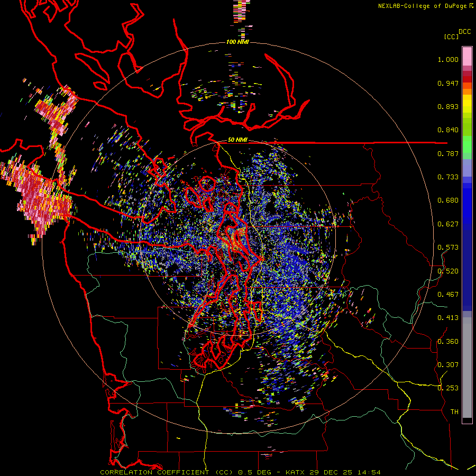
Task: Click the NEXLAB-College of DuPage credit text
Action: (423, 6)
